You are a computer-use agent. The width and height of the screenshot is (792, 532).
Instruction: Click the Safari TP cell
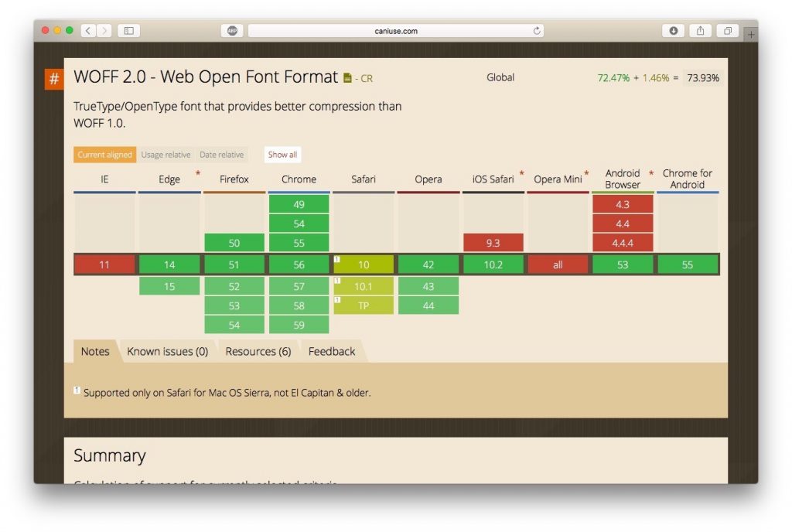pos(364,305)
